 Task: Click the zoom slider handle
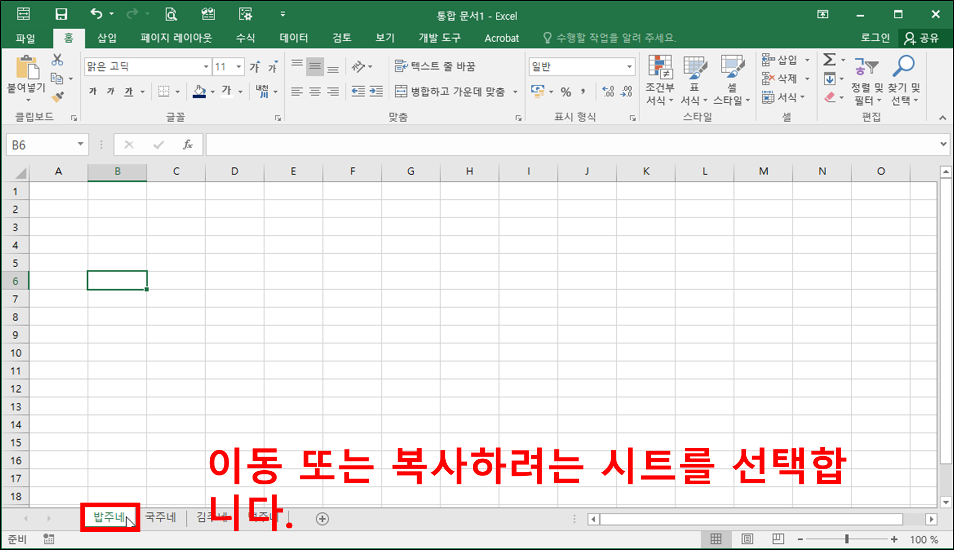click(846, 539)
